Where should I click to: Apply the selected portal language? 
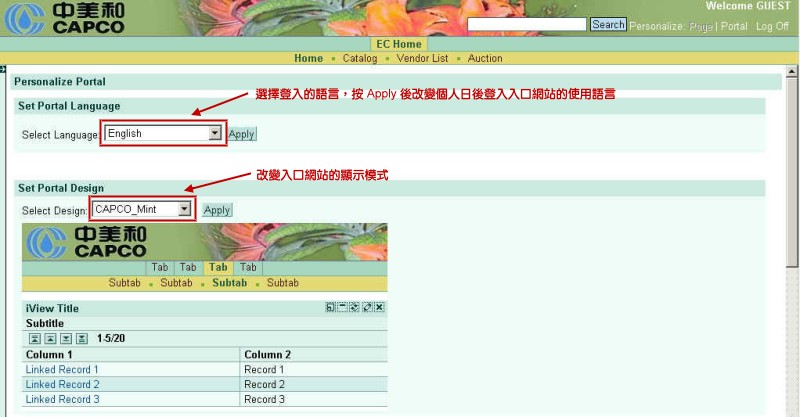[241, 134]
